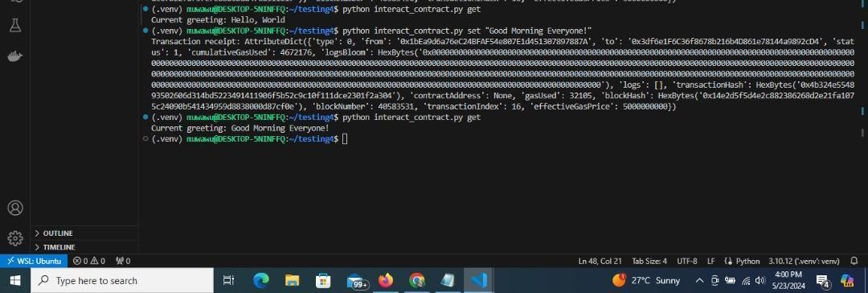This screenshot has width=868, height=293.
Task: Open Microsoft Store from the taskbar
Action: click(323, 280)
